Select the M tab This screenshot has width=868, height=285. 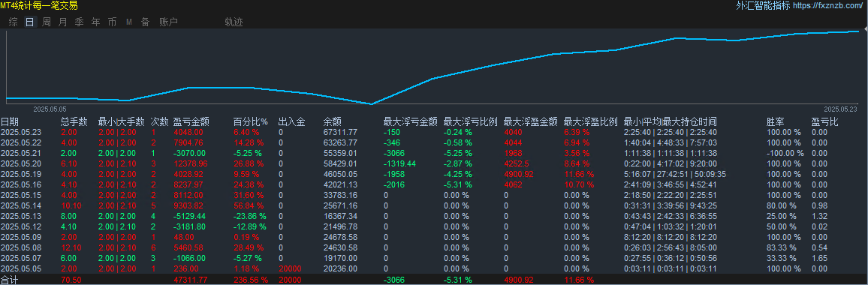coord(128,22)
